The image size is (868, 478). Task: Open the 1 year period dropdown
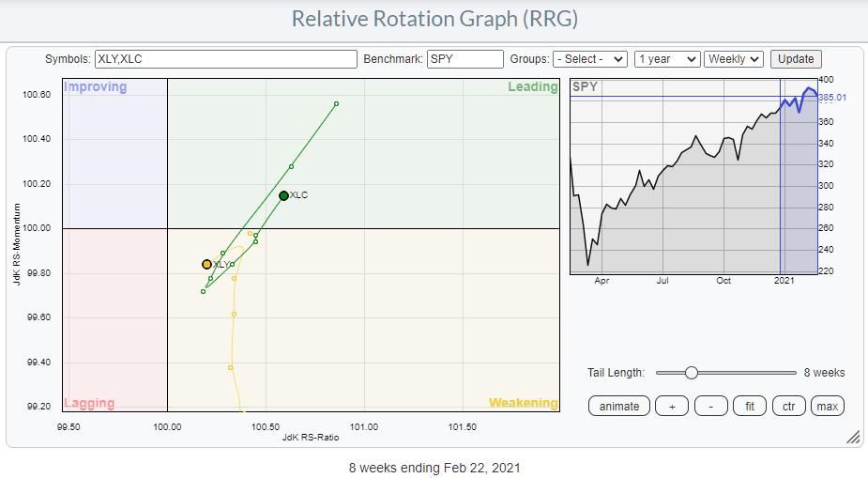[666, 58]
